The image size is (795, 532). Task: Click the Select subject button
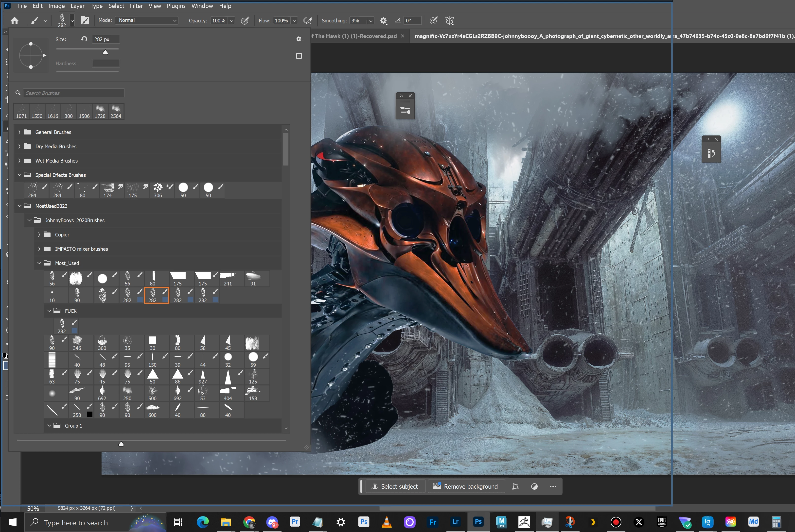[x=395, y=486]
